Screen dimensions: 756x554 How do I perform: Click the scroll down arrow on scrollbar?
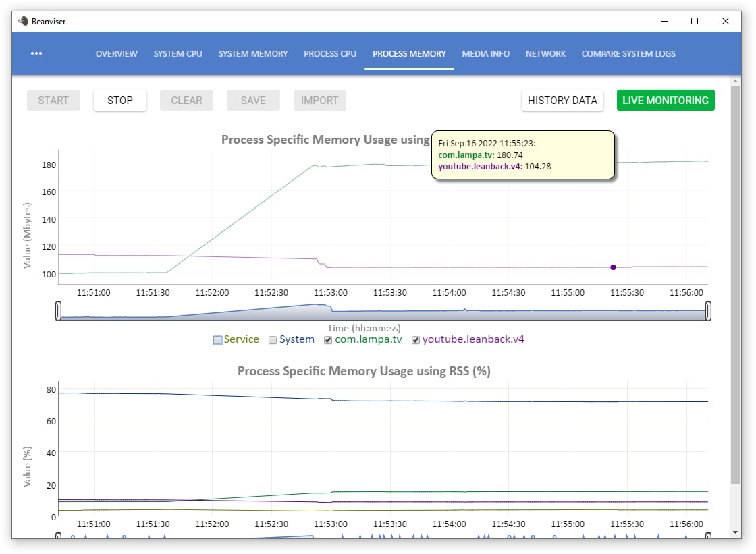pos(736,532)
